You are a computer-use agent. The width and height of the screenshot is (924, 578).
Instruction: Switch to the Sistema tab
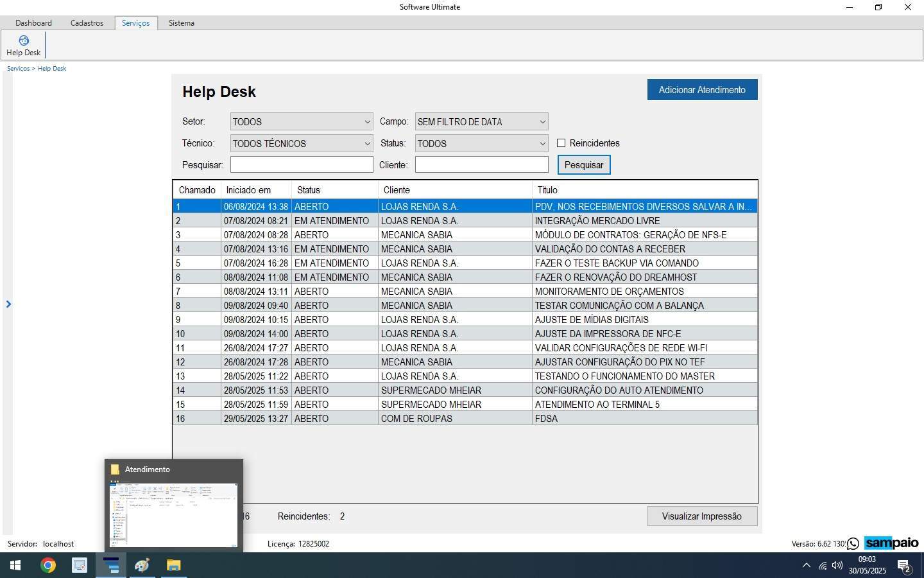click(x=182, y=23)
